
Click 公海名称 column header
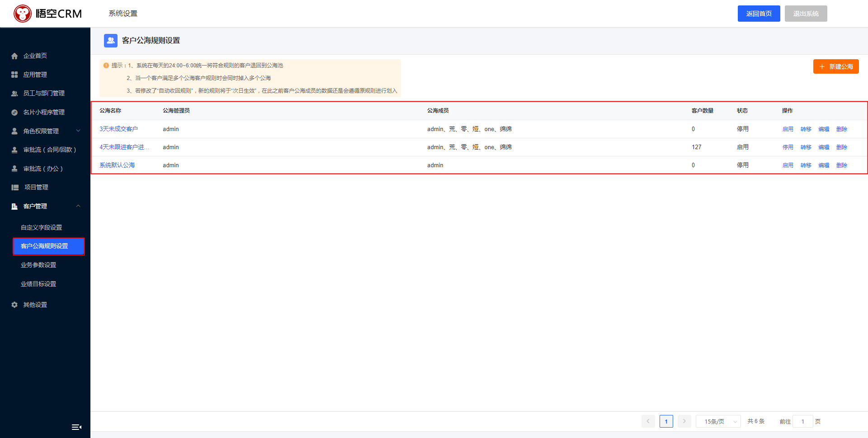tap(110, 111)
